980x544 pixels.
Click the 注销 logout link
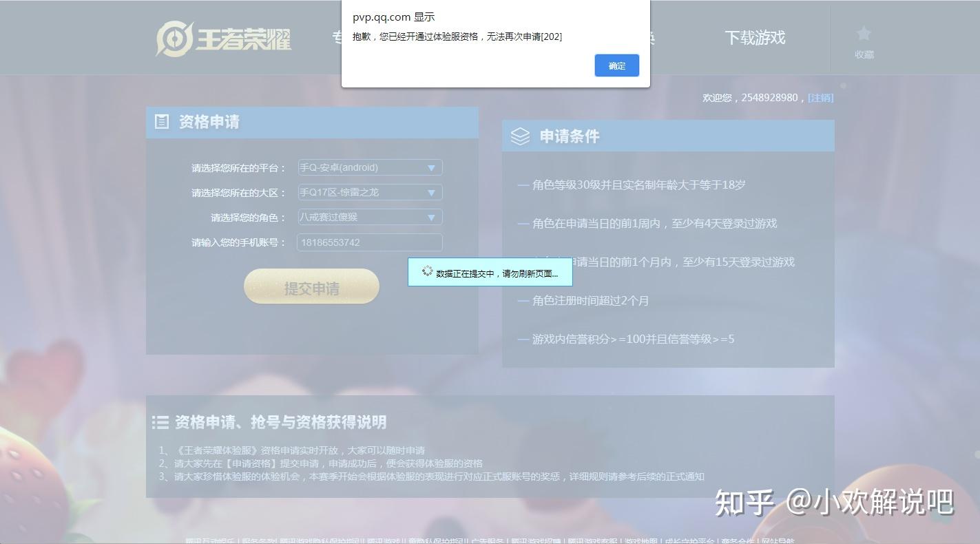point(820,98)
